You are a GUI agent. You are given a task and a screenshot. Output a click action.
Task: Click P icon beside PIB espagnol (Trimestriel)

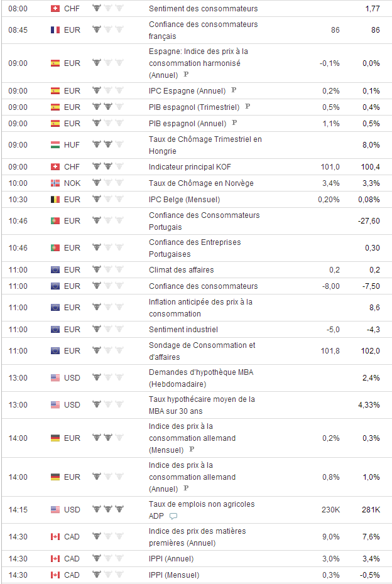click(x=248, y=107)
